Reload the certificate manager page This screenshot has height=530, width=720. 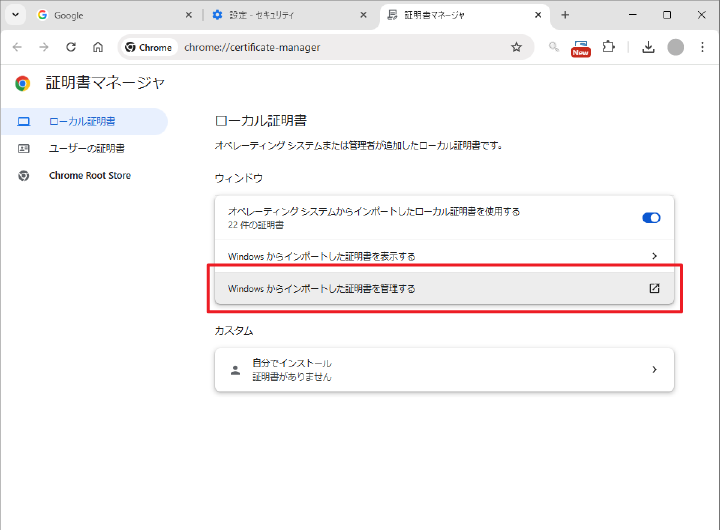(71, 47)
